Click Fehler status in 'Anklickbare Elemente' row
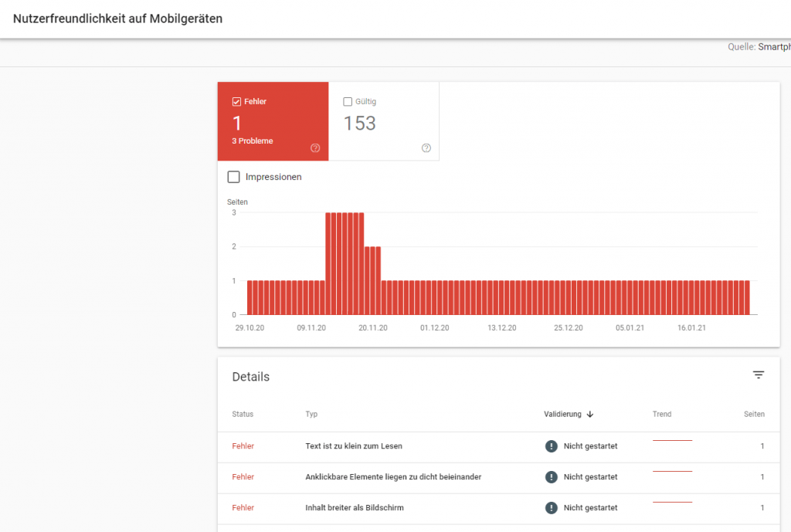 click(243, 476)
